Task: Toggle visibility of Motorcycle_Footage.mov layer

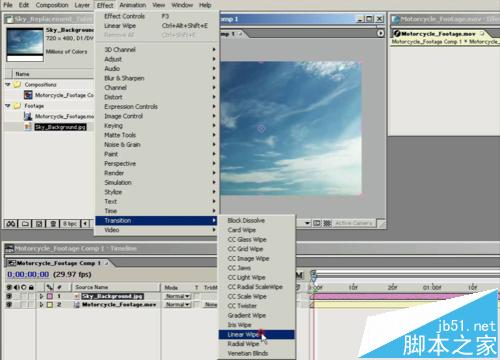Action: point(9,305)
